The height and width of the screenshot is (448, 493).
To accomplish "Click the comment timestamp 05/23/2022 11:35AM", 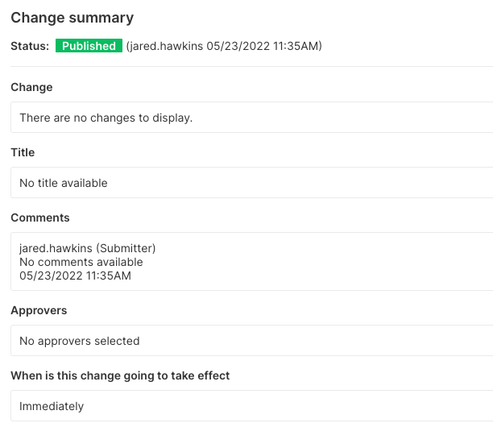I will tap(75, 276).
